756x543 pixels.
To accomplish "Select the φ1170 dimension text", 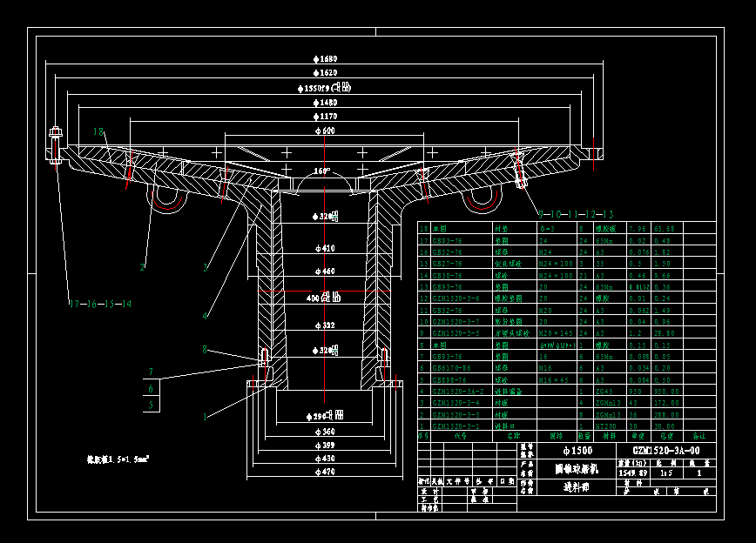I will point(326,116).
